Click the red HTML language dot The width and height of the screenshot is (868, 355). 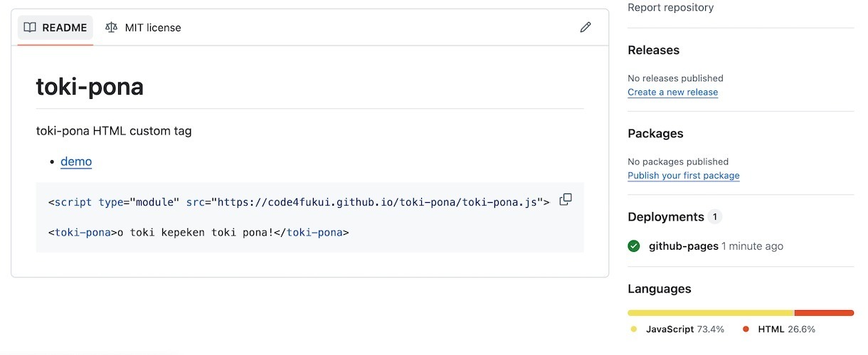(746, 329)
